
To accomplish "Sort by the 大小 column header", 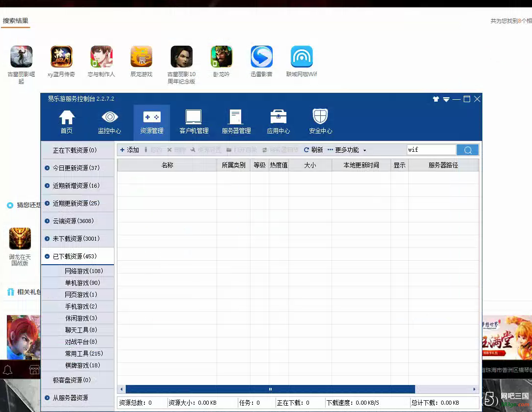I will coord(310,165).
